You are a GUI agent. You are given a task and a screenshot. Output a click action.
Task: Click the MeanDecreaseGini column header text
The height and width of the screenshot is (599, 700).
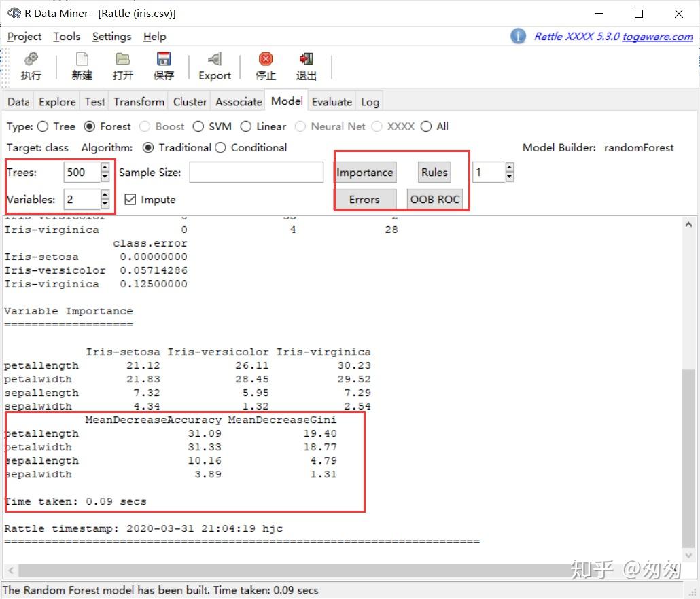coord(282,420)
